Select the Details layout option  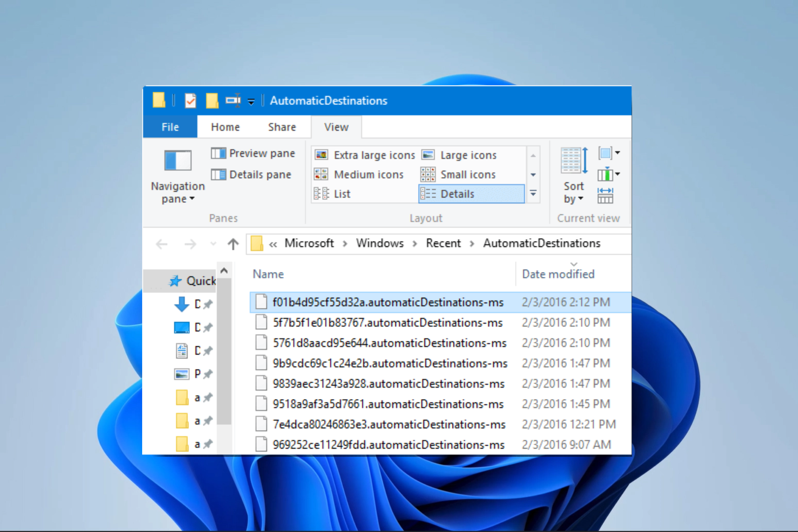[471, 194]
